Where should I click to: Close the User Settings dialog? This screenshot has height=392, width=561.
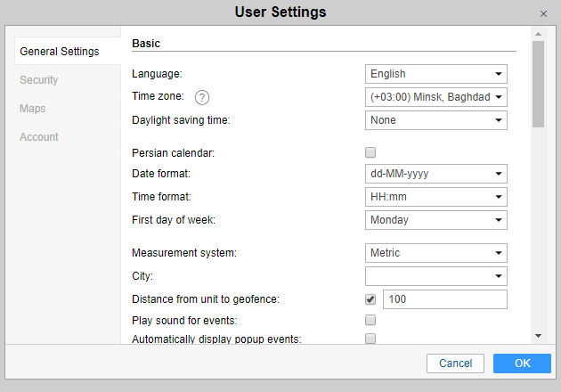coord(543,13)
